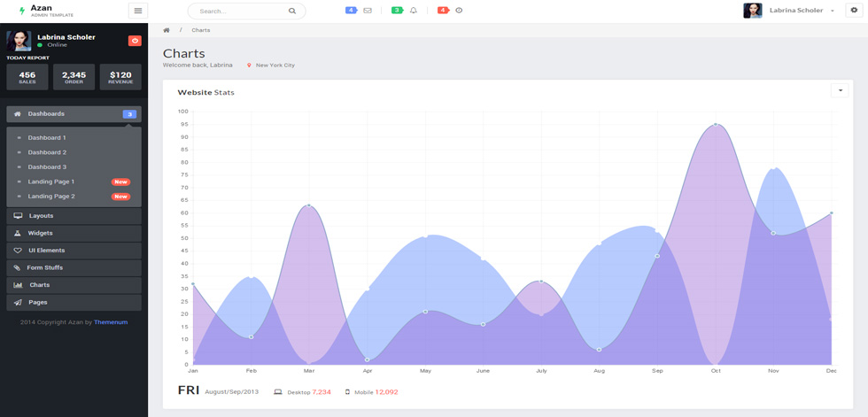Click the Form Stuffs paperclip icon
Image resolution: width=868 pixels, height=417 pixels.
pyautogui.click(x=17, y=267)
